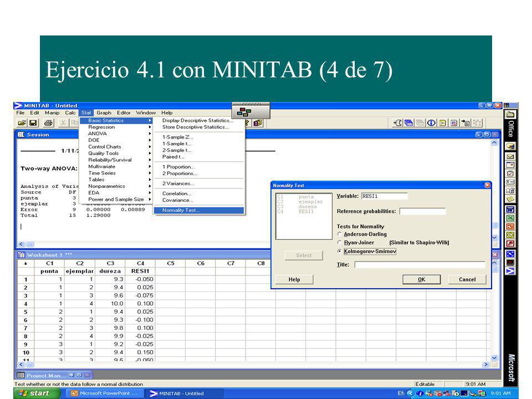Click the greyed Cut scissors icon

[63, 123]
